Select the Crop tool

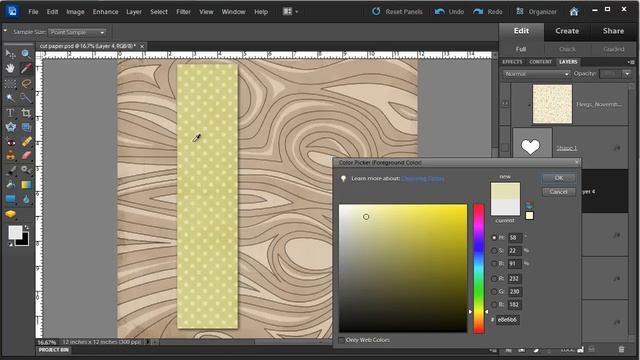click(26, 113)
